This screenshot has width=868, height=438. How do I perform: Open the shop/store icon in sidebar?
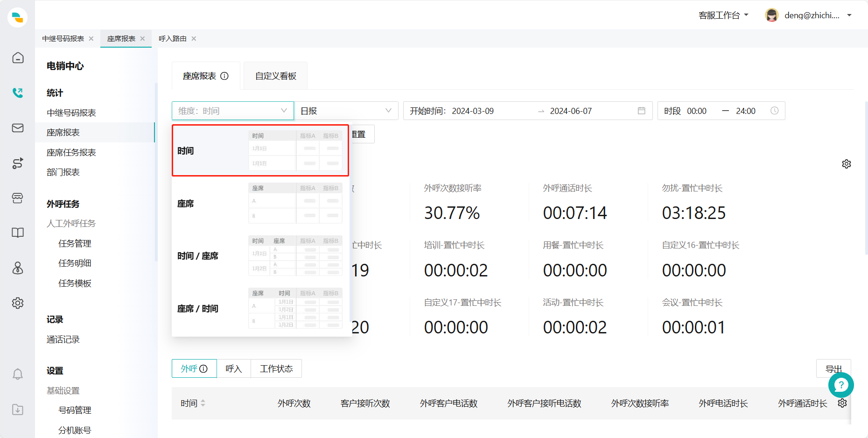pos(18,198)
